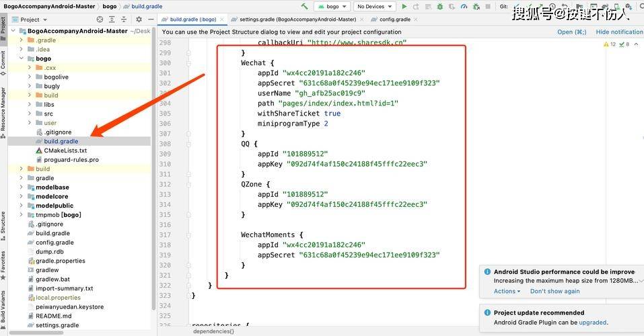Toggle the Project tool window side button
This screenshot has height=336, width=644.
pyautogui.click(x=3, y=28)
